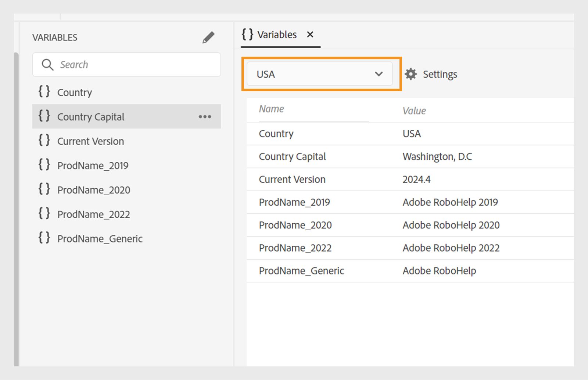588x380 pixels.
Task: Click Country Capital name cell in table
Action: pyautogui.click(x=292, y=157)
